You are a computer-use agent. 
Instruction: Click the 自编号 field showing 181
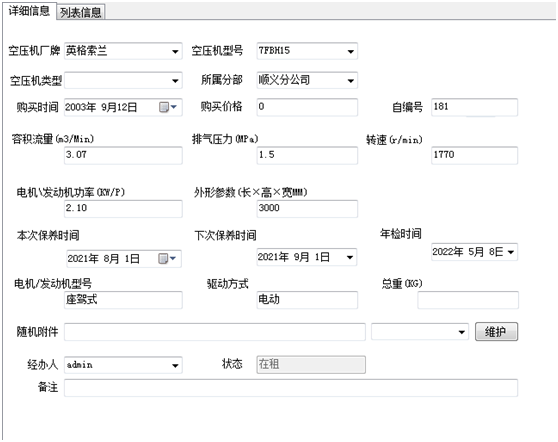pyautogui.click(x=474, y=107)
